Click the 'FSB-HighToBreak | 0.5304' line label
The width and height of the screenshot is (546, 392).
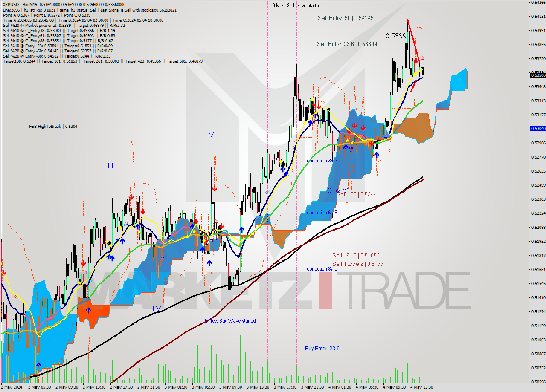pyautogui.click(x=53, y=127)
